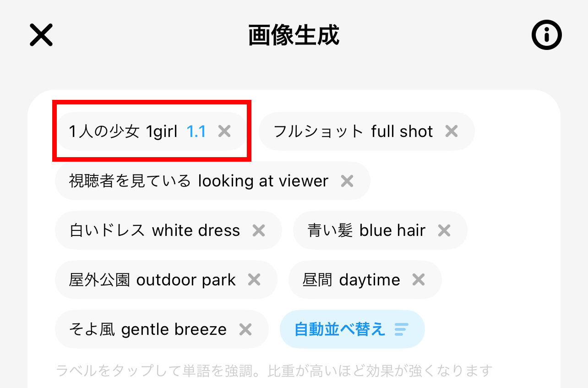
Task: Open the info icon at top right
Action: pos(546,35)
